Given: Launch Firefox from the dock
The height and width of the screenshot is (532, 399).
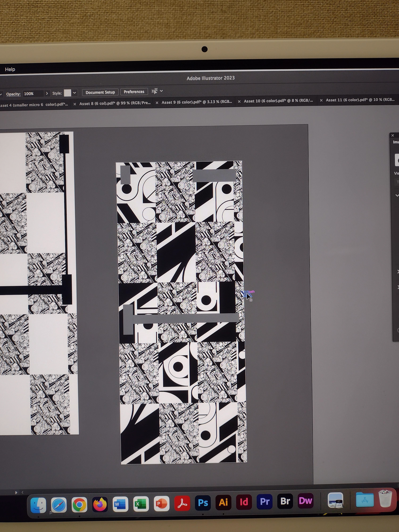Looking at the screenshot, I should tap(100, 504).
